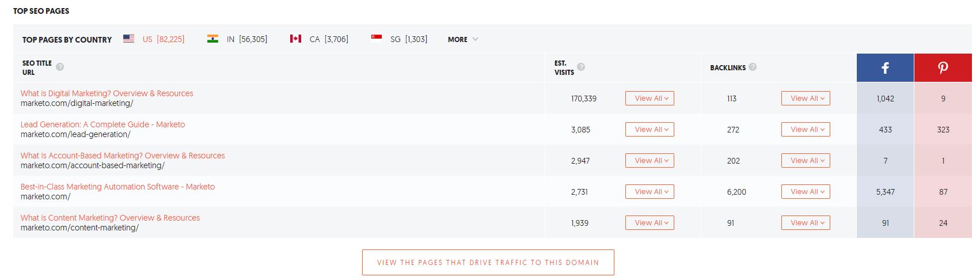
Task: Click the help icon beside SEO Title URL
Action: point(60,67)
